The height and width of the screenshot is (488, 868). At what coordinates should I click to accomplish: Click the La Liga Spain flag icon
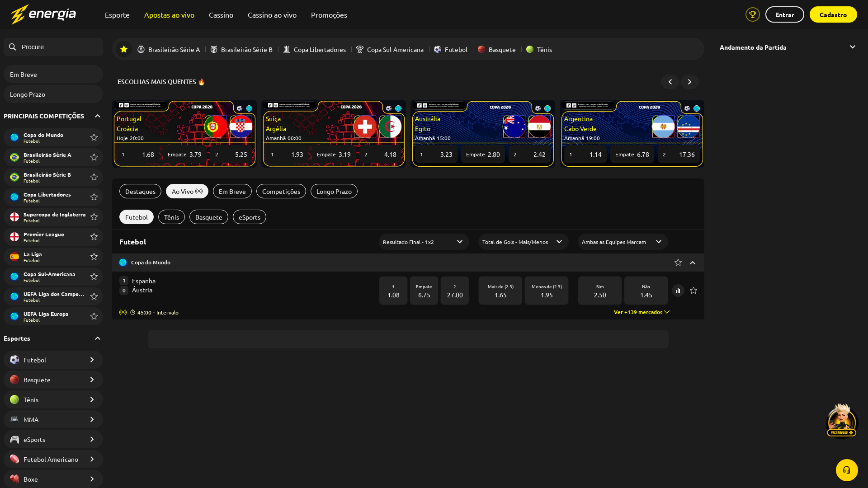click(x=14, y=257)
